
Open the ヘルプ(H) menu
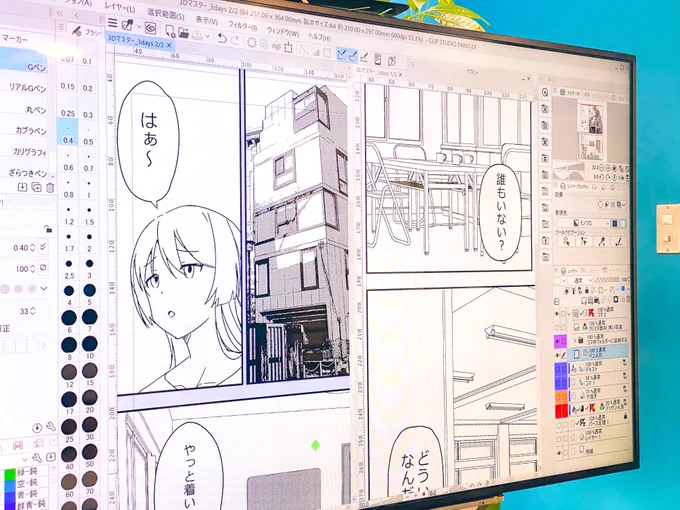tap(319, 37)
